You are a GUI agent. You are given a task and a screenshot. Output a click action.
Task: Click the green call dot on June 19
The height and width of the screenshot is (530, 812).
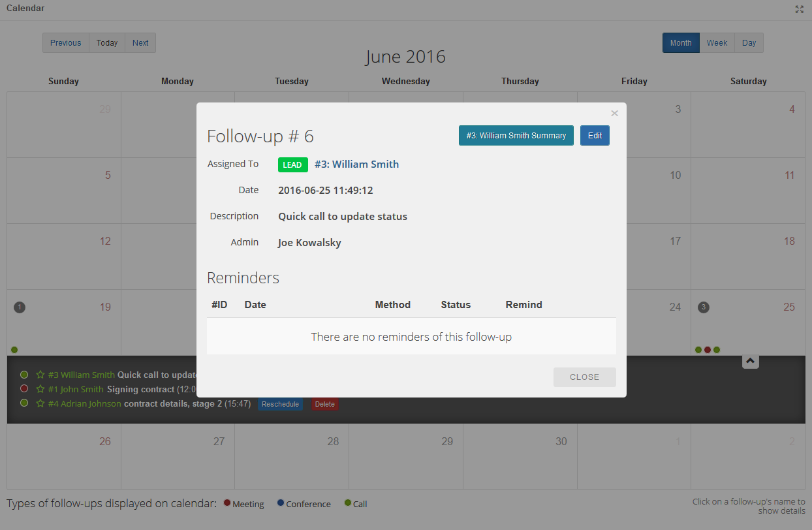click(x=14, y=350)
